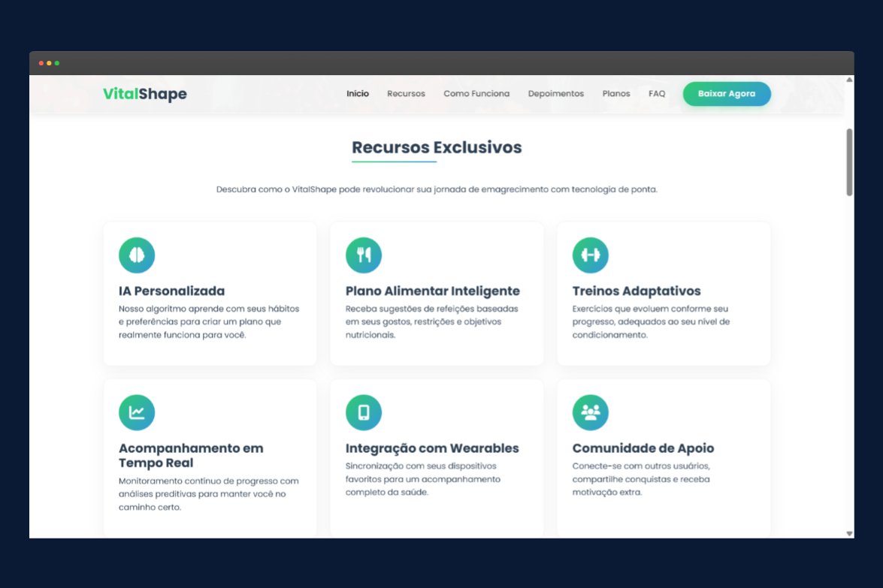
Task: Select Planos in the navigation bar
Action: (x=616, y=94)
